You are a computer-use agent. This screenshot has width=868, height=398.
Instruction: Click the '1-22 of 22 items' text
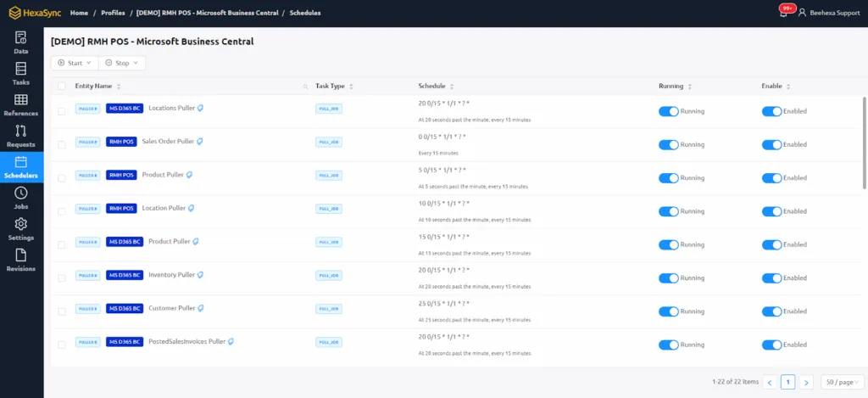735,382
